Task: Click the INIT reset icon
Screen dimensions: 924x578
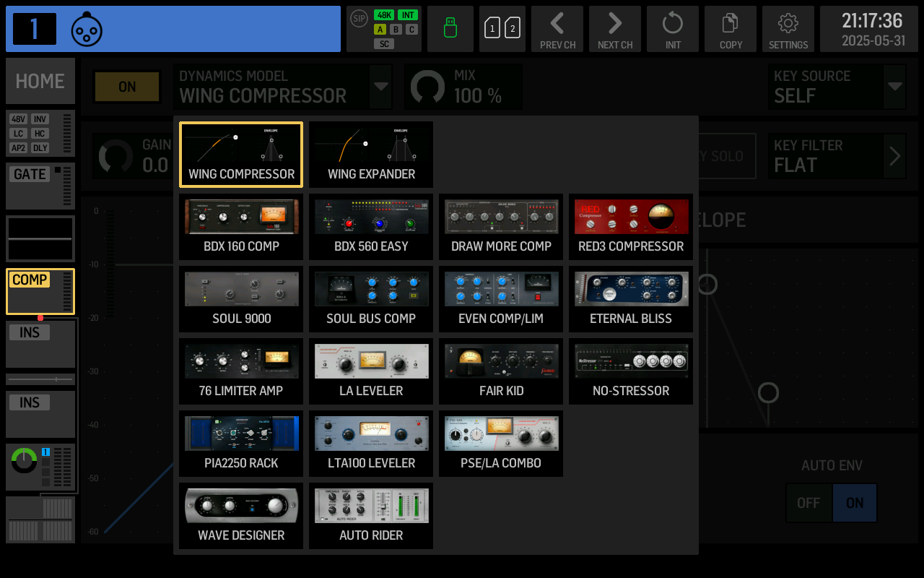Action: (x=673, y=29)
